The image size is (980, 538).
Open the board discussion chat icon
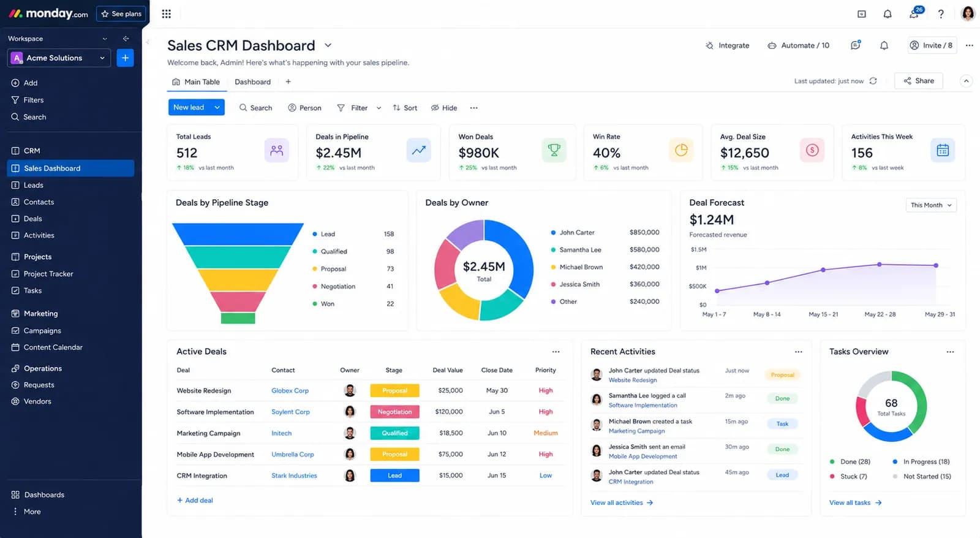[x=856, y=45]
